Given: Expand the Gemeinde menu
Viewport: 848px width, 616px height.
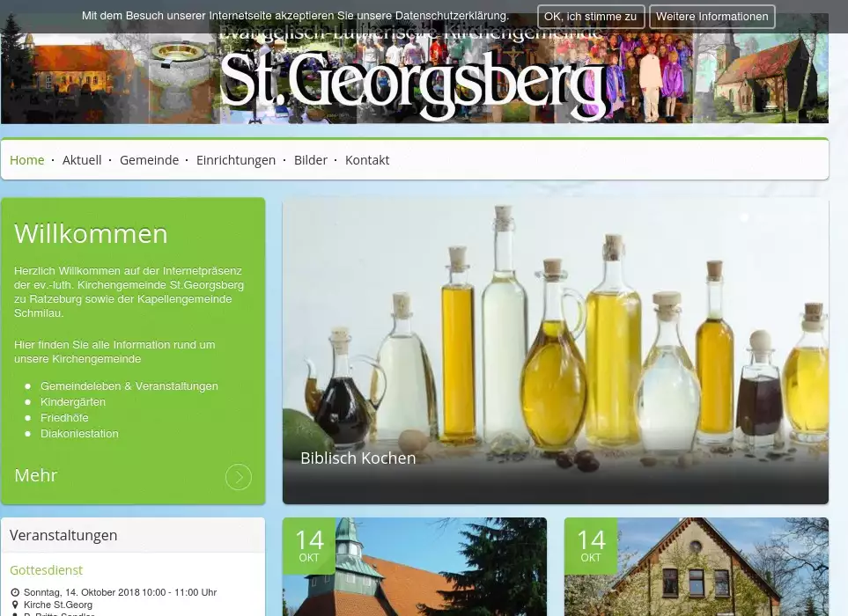Looking at the screenshot, I should coord(149,160).
